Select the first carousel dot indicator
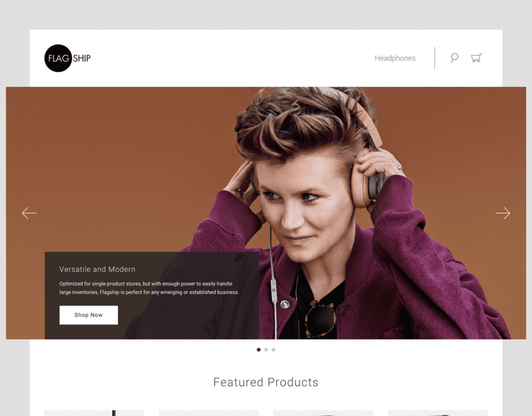 coord(259,350)
